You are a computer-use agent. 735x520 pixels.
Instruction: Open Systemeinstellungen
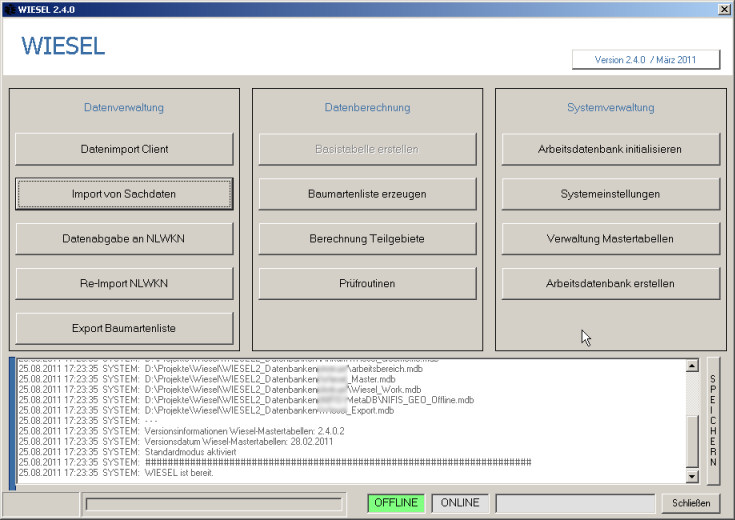click(x=610, y=194)
